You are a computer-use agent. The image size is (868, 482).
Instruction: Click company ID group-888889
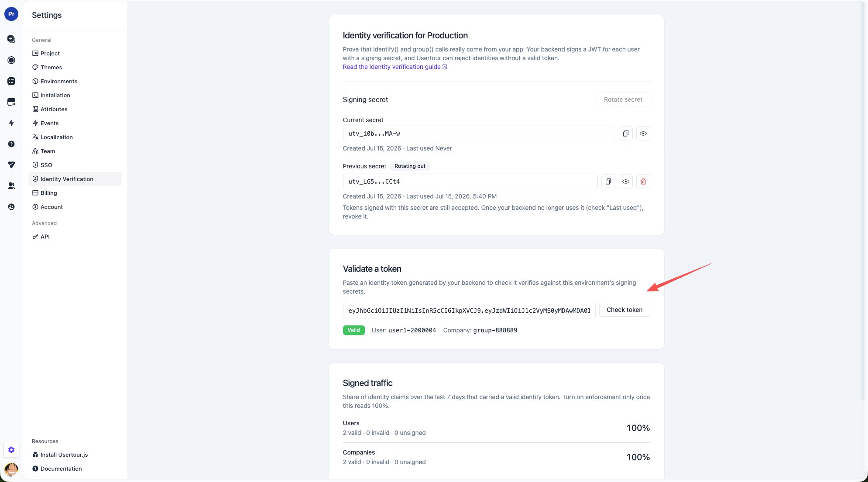[x=495, y=330]
